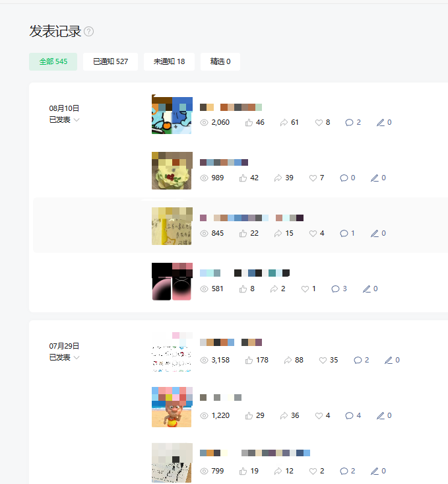Click the edit pencil icon on the 989-view article
448x484 pixels.
[375, 178]
